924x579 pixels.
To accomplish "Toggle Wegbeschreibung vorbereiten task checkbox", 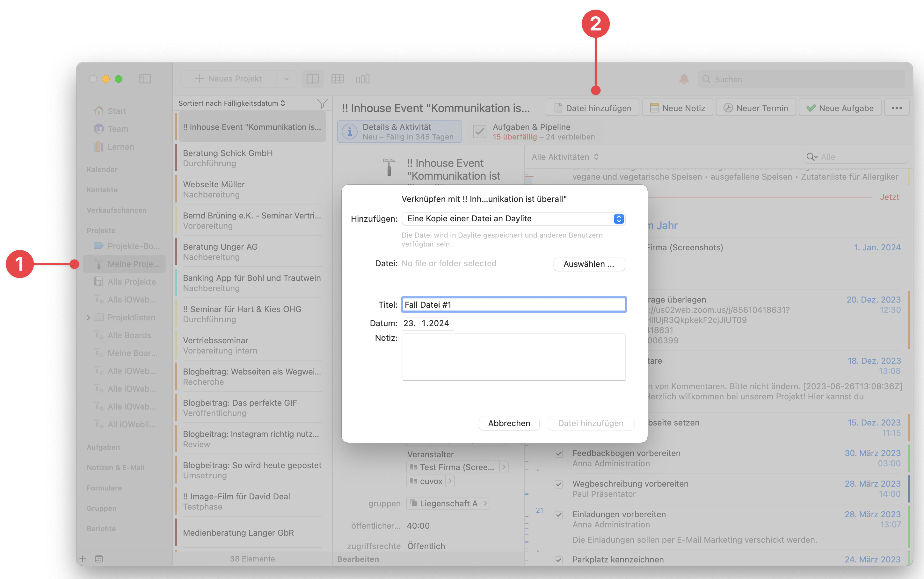I will pos(559,484).
